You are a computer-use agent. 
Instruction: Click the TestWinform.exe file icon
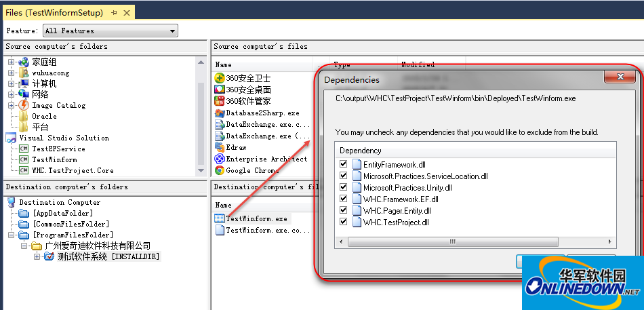pos(220,218)
